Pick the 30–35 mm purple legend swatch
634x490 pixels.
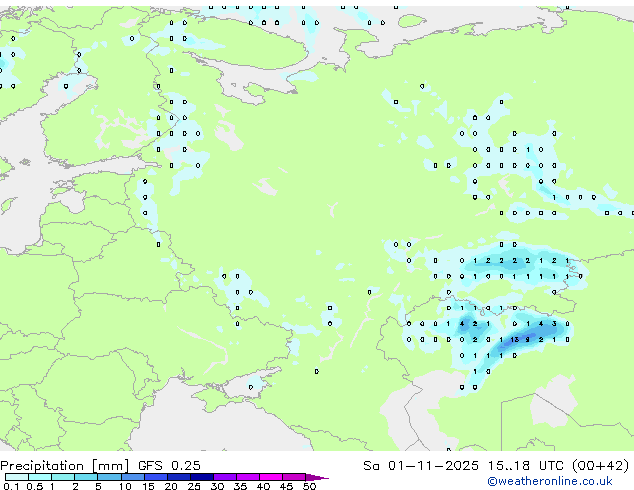[x=225, y=477]
